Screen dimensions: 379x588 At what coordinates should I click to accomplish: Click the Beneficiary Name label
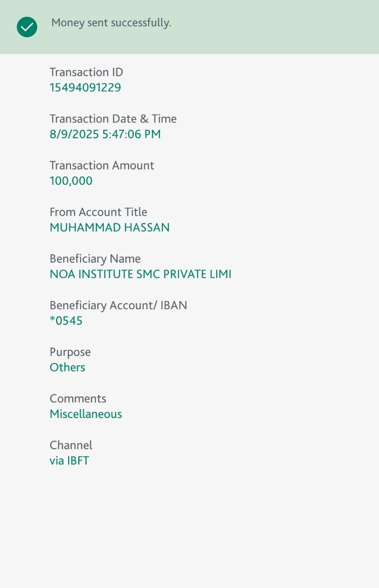pyautogui.click(x=95, y=259)
